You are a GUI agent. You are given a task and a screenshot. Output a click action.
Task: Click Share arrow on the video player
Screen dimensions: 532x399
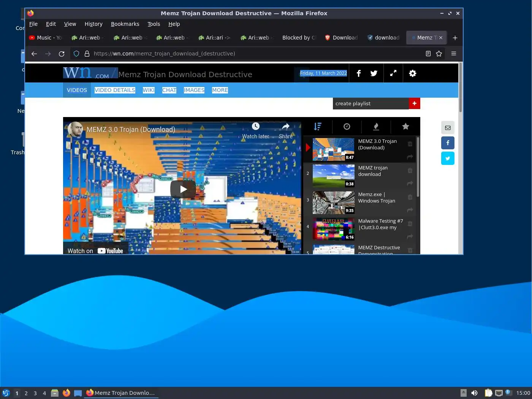point(286,130)
